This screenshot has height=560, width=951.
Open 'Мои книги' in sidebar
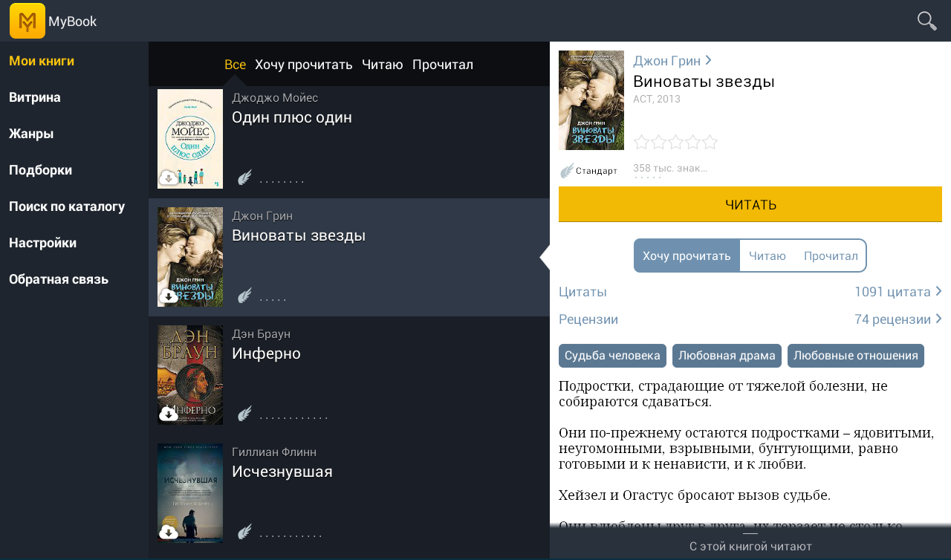click(42, 61)
